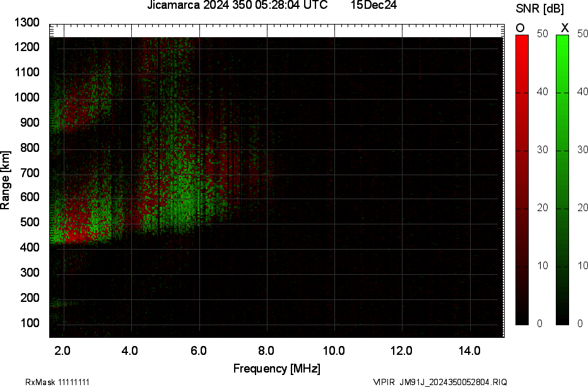Screen dimensions: 588x387
Task: Click the 800 range tick label
Action: coord(30,147)
